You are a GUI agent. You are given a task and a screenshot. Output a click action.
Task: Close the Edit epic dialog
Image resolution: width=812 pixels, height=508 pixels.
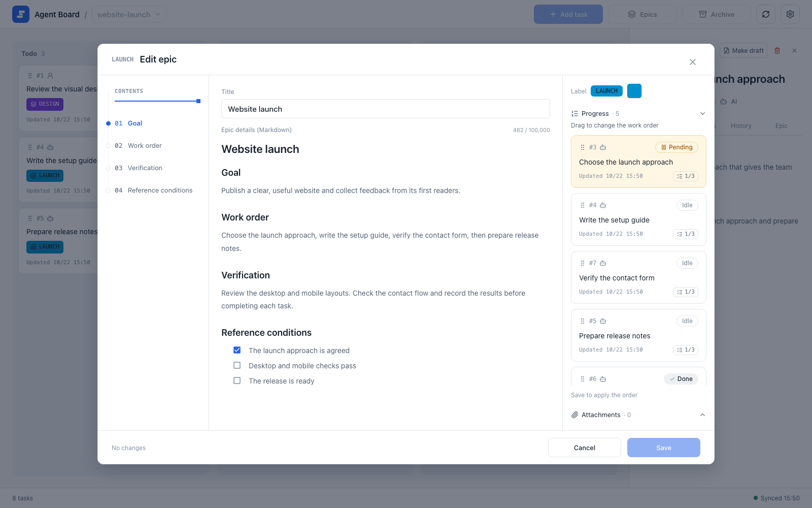tap(693, 62)
